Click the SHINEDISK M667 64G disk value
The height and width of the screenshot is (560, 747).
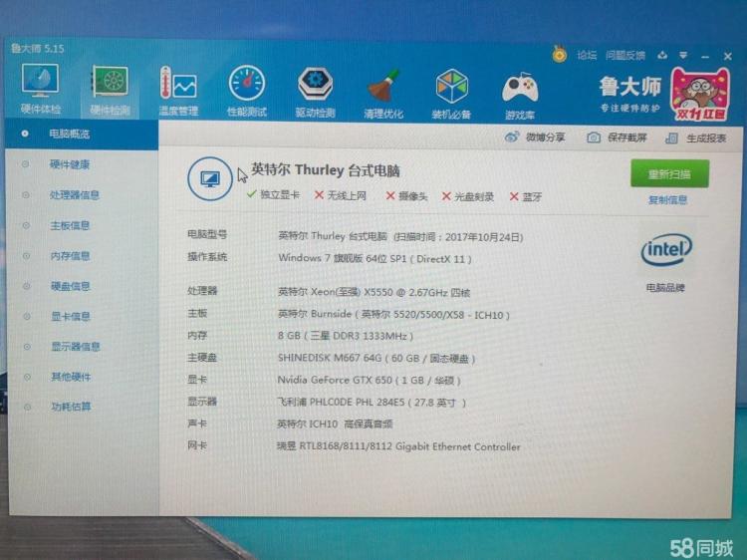point(376,359)
